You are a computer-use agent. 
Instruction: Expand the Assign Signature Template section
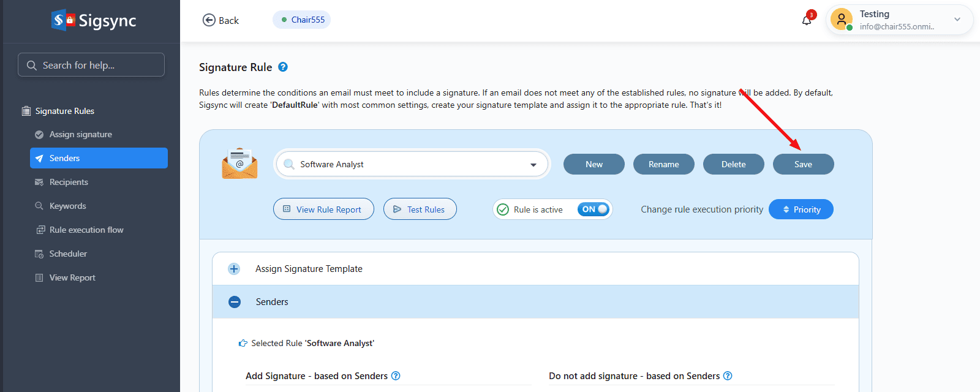click(234, 269)
